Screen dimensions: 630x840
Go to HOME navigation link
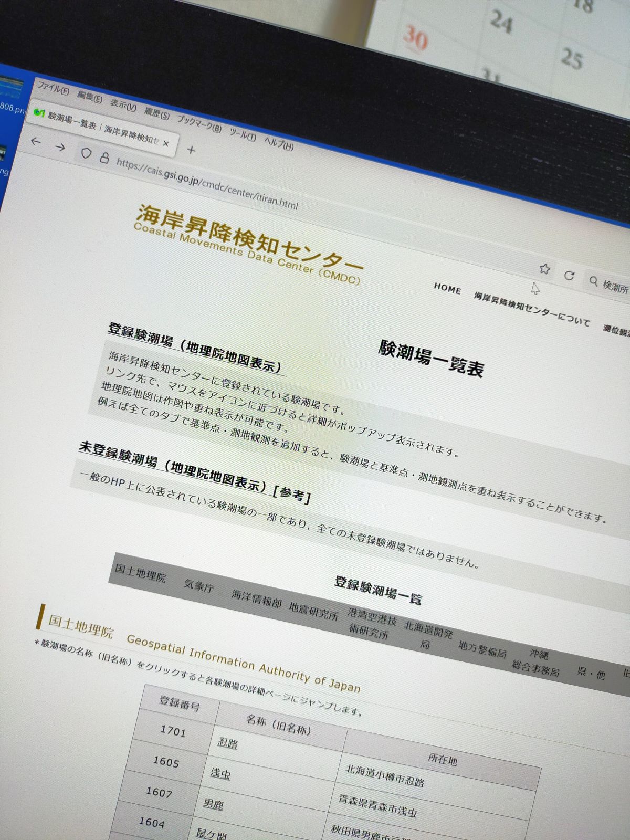(447, 288)
